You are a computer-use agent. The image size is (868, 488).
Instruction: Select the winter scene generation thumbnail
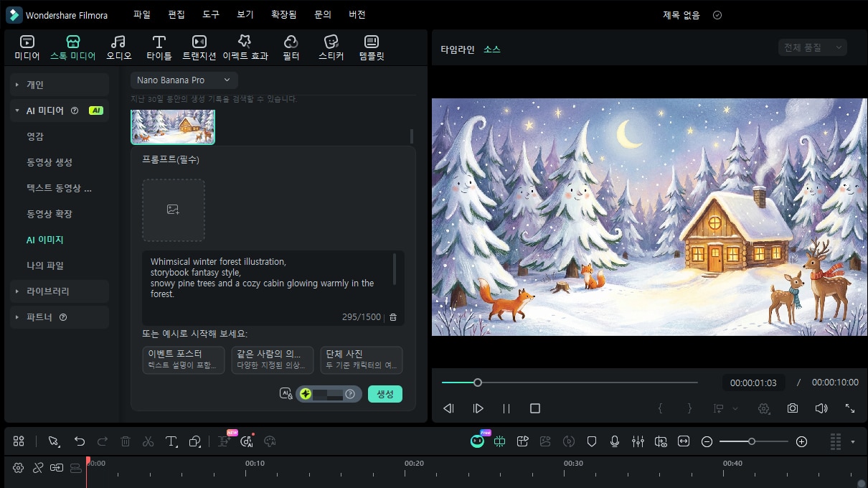pyautogui.click(x=173, y=128)
